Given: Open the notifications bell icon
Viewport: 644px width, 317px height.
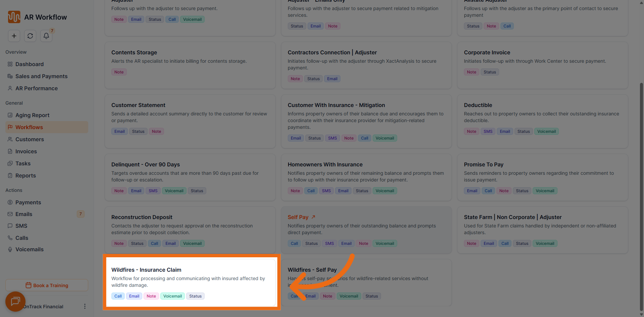Looking at the screenshot, I should tap(46, 36).
